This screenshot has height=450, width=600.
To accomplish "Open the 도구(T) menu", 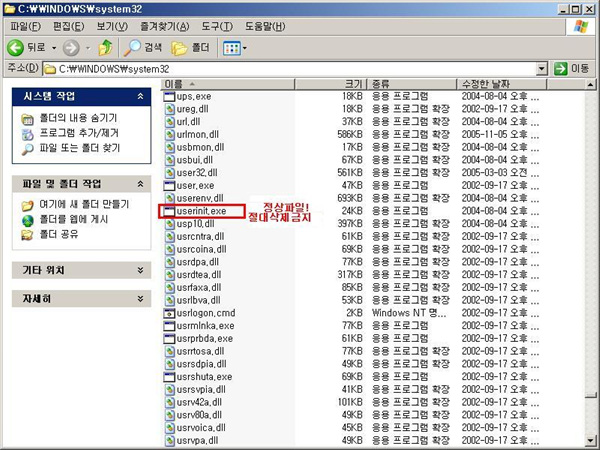I will pyautogui.click(x=217, y=26).
